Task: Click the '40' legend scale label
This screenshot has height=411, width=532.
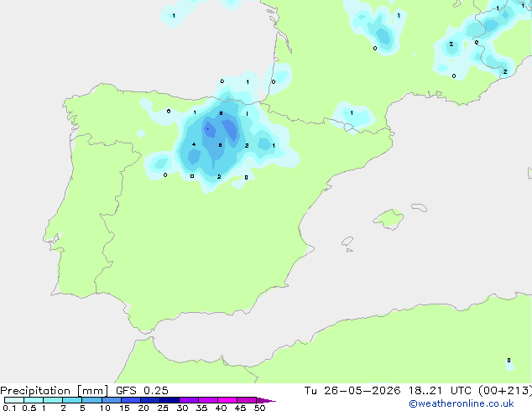Action: [x=221, y=408]
